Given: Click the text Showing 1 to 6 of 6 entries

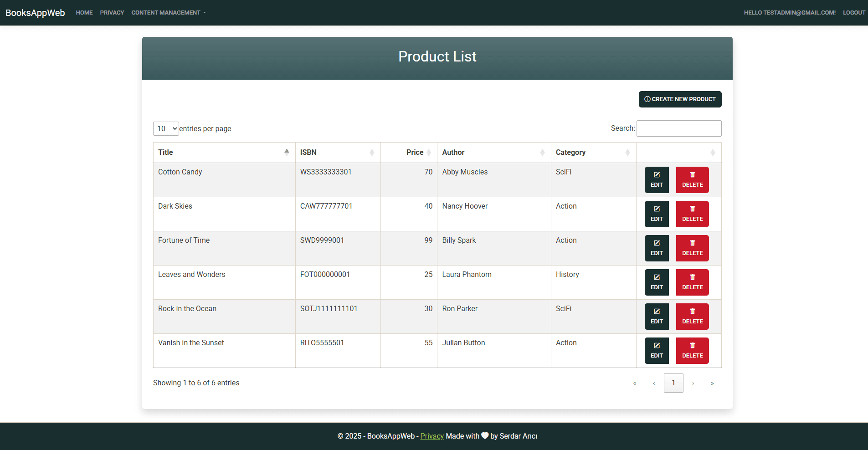Looking at the screenshot, I should [196, 383].
